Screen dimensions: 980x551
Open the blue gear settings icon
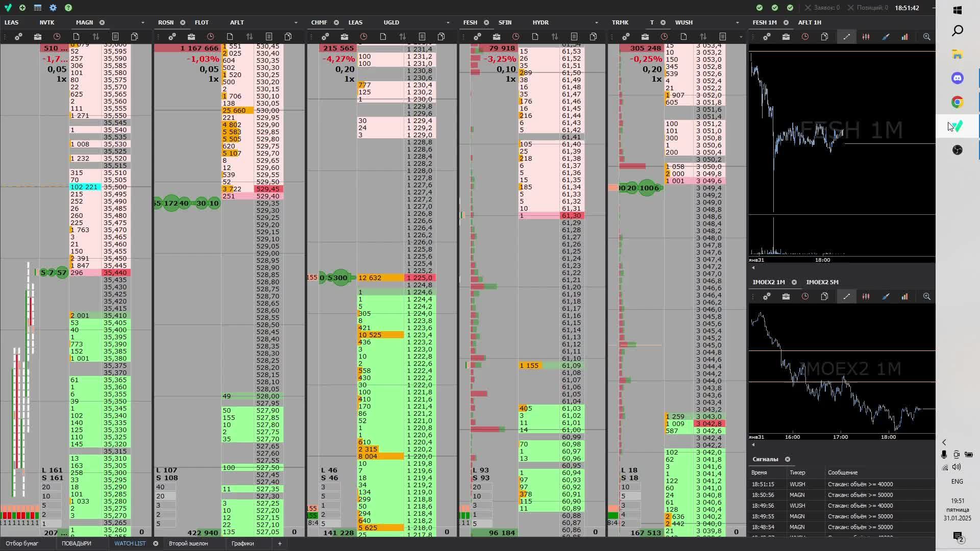53,8
